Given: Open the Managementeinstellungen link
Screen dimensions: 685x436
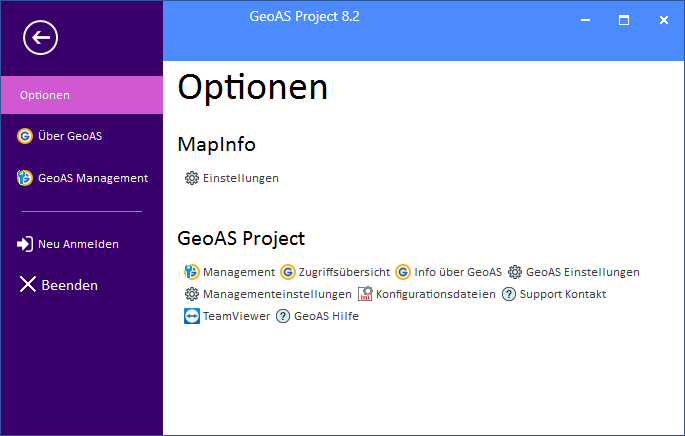Looking at the screenshot, I should click(x=277, y=294).
